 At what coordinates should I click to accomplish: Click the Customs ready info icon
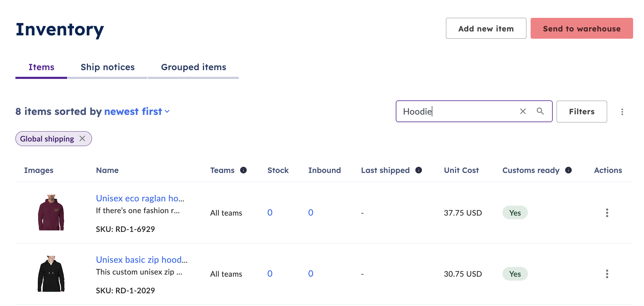(568, 170)
